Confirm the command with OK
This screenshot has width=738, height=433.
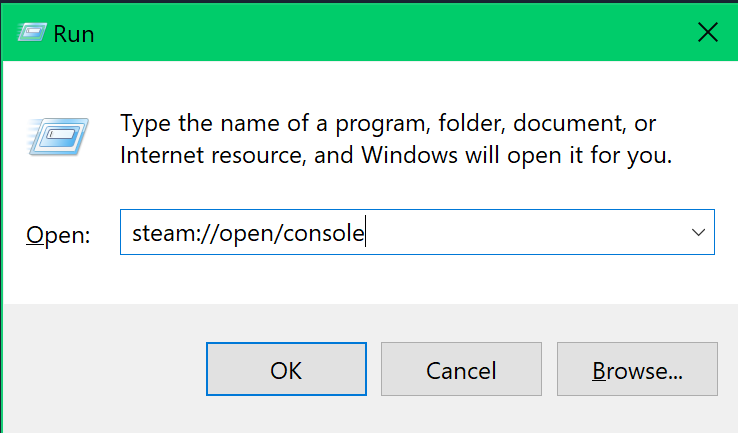coord(286,369)
